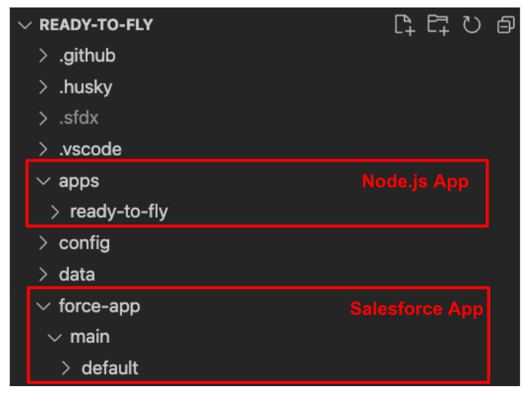Expand the .husky folder chevron

click(43, 86)
